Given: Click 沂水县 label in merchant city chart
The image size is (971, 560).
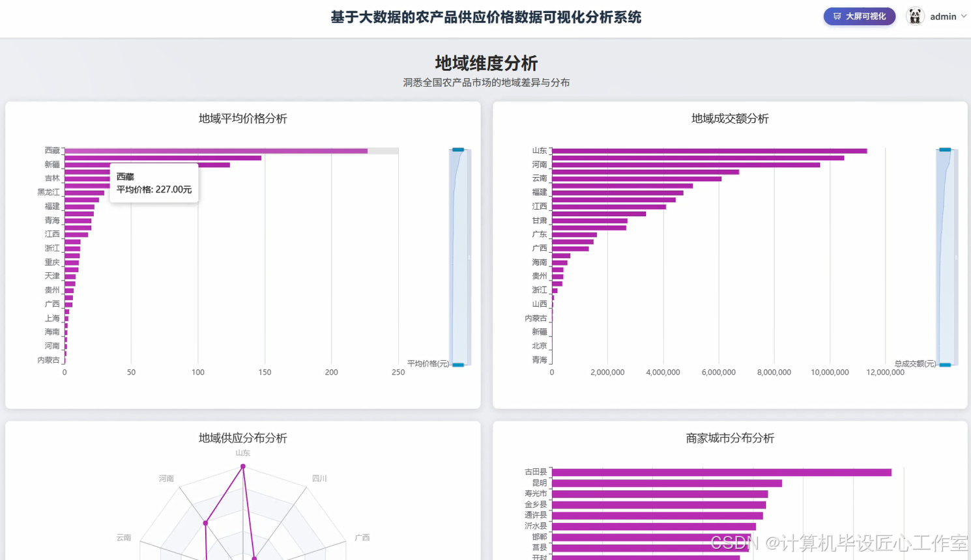Looking at the screenshot, I should click(536, 526).
